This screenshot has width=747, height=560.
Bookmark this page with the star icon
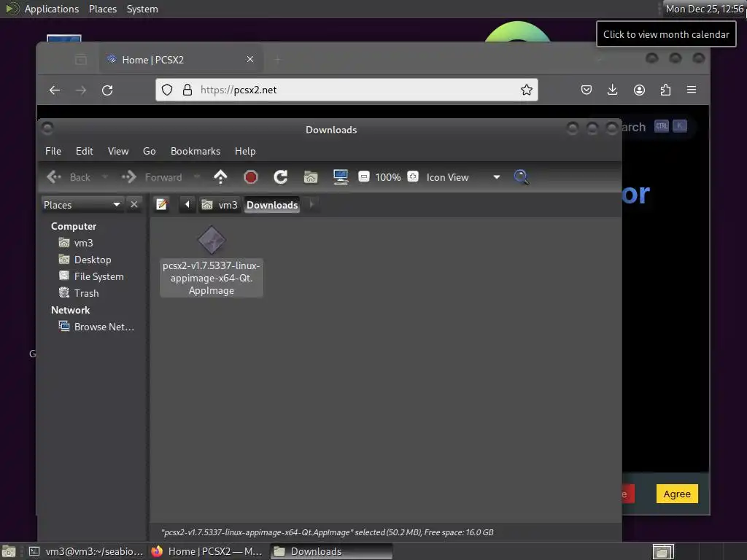click(527, 90)
